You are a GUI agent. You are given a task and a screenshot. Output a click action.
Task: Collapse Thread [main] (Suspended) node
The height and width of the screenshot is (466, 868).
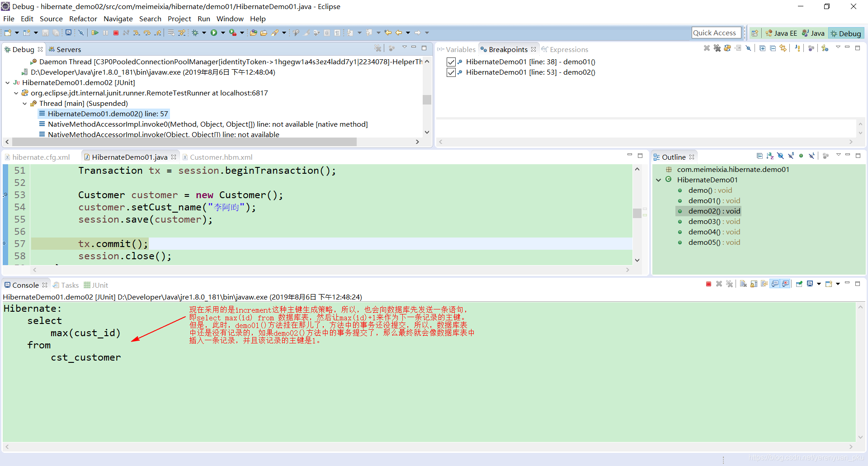[25, 104]
